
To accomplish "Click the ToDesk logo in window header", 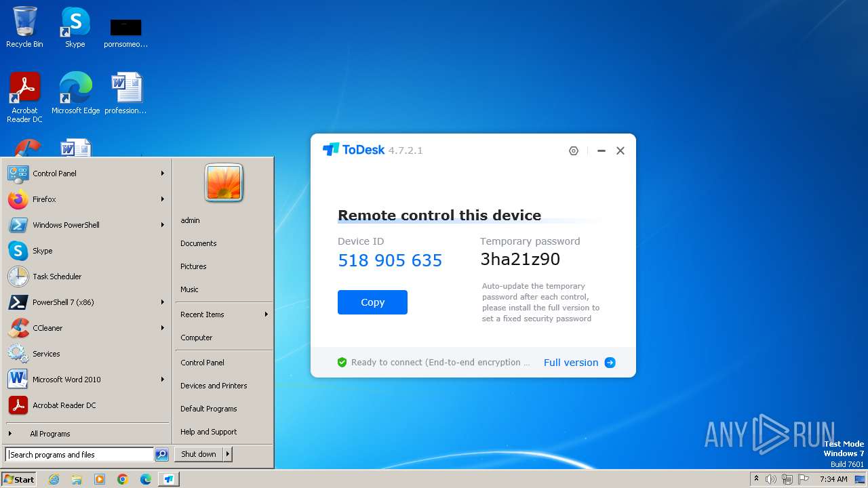I will [353, 150].
